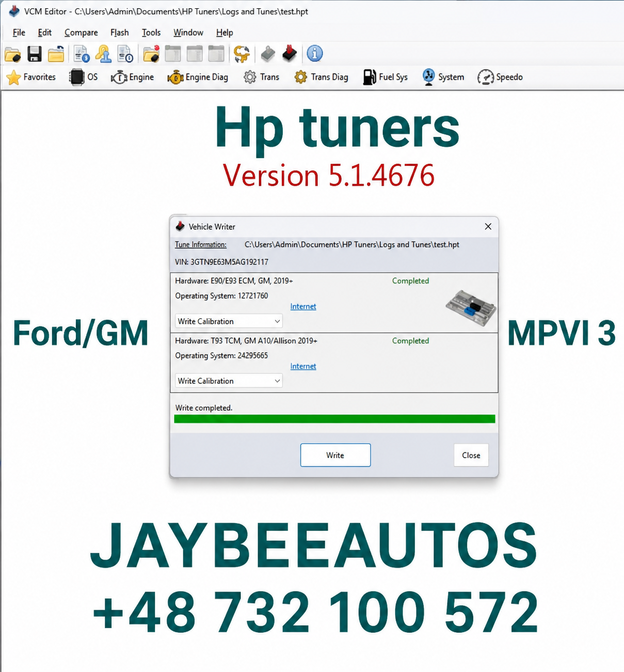Screen dimensions: 624x672
Task: Click Operating System: 24295665 text
Action: coord(221,355)
